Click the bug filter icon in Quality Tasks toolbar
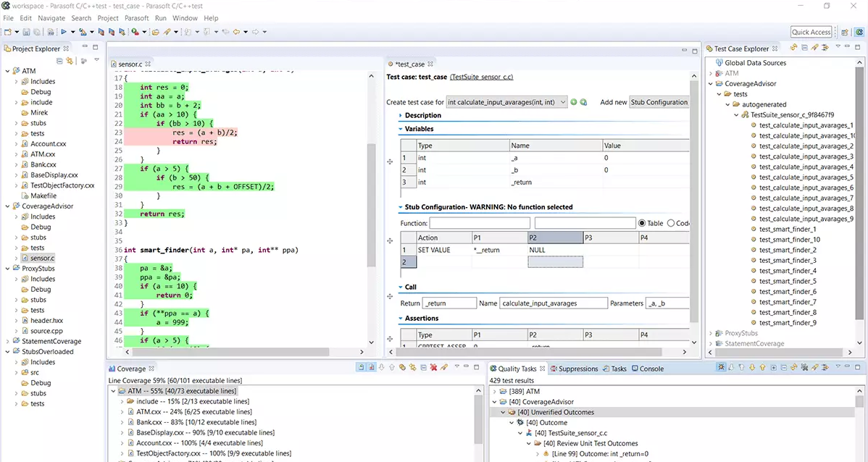Viewport: 868px width, 462px height. (721, 367)
